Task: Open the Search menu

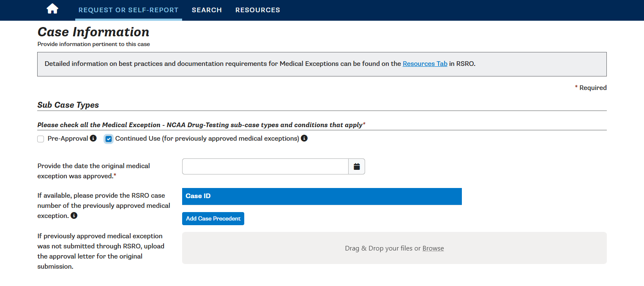Action: 207,10
